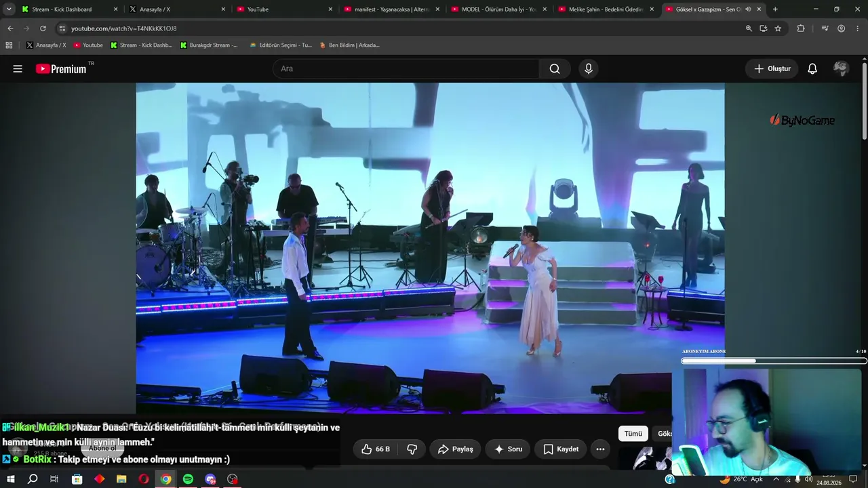Open a new browser tab
The height and width of the screenshot is (488, 868).
coord(775,9)
